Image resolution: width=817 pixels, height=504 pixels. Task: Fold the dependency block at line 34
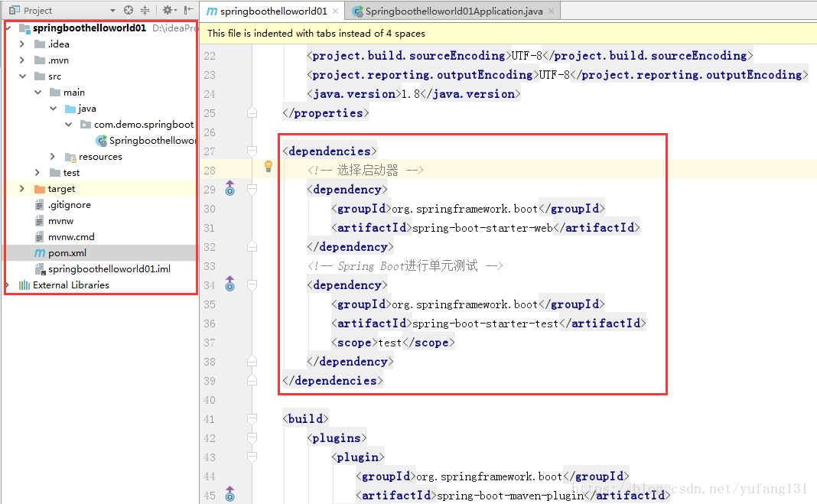click(252, 285)
